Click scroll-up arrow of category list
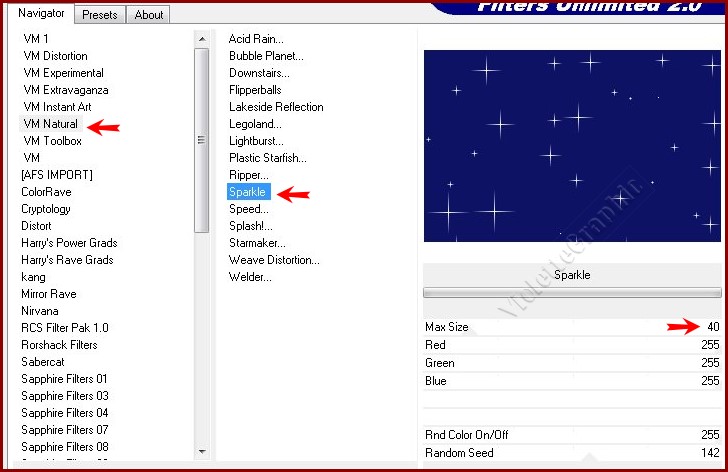728x472 pixels. click(202, 38)
